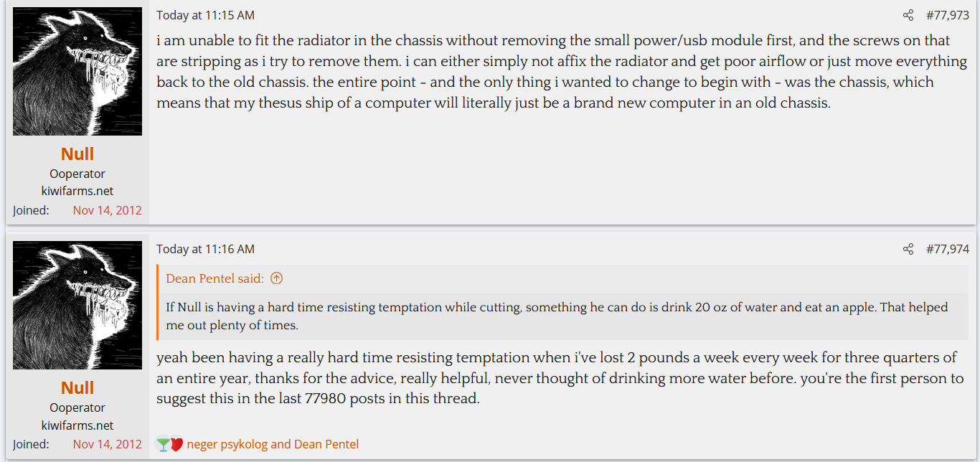Viewport: 980px width, 462px height.
Task: Click the cocktail glass reaction icon
Action: pyautogui.click(x=163, y=445)
